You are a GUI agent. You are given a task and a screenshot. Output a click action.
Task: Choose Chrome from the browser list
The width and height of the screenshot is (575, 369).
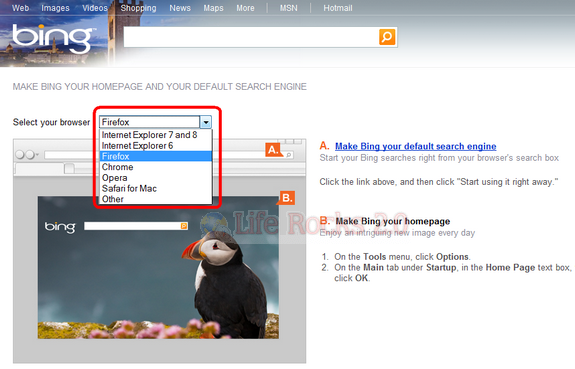(x=156, y=167)
